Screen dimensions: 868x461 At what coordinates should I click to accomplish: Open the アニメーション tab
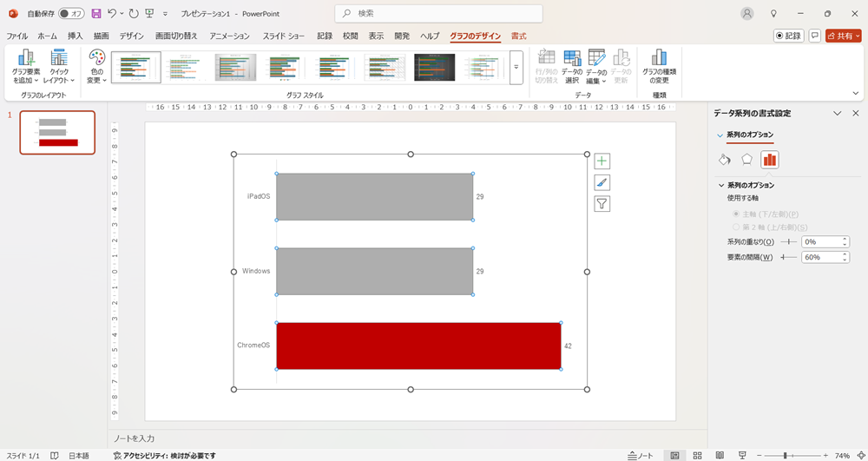pos(229,36)
